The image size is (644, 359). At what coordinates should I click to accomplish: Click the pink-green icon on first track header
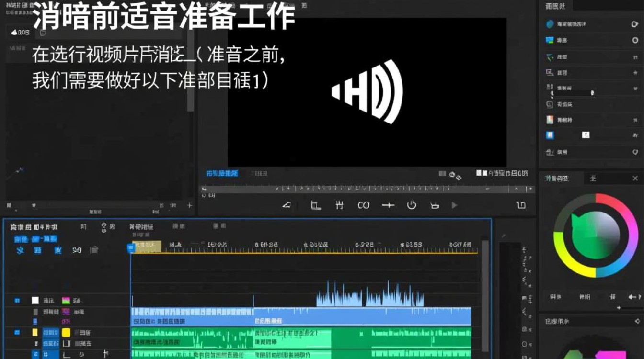pyautogui.click(x=66, y=301)
